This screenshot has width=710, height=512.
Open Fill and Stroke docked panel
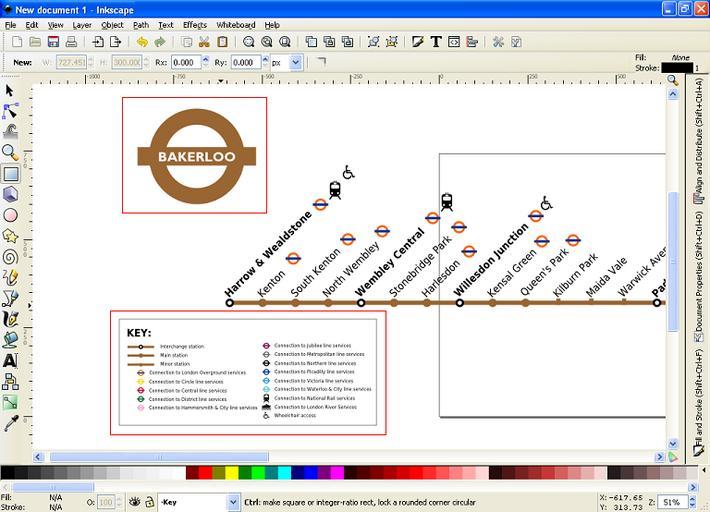[699, 402]
